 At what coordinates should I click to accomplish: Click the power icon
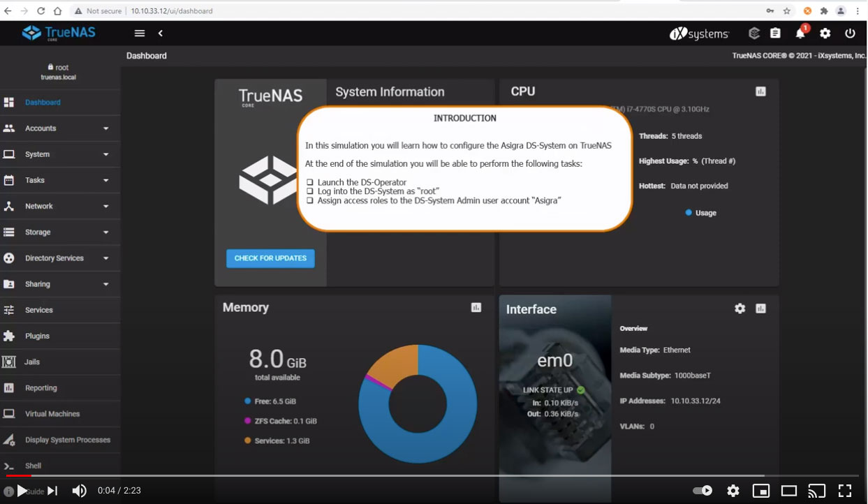pos(850,34)
